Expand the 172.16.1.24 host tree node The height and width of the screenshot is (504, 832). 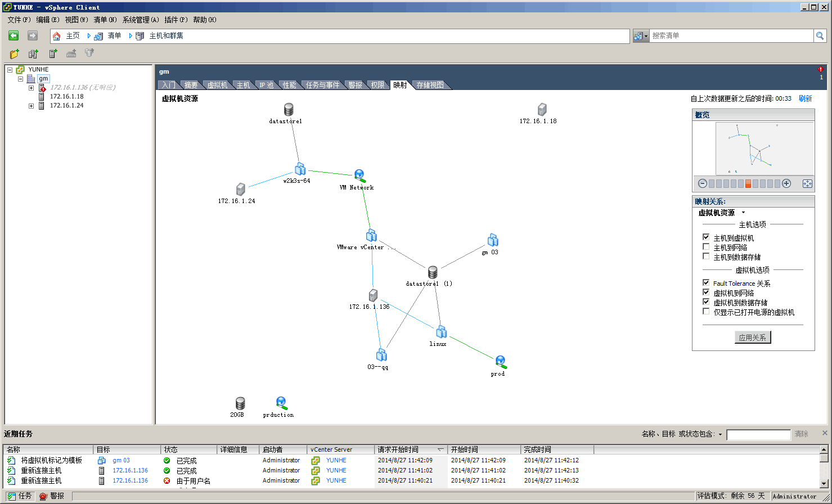coord(31,106)
